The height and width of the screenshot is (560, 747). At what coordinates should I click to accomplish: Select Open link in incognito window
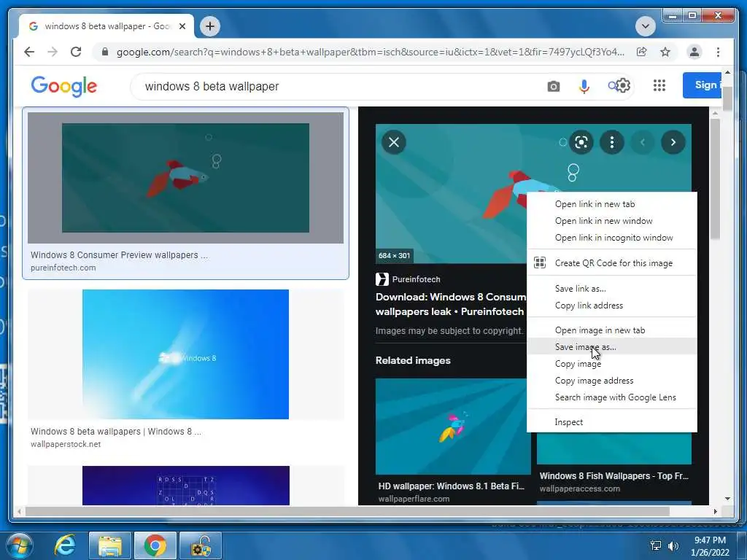click(x=612, y=237)
